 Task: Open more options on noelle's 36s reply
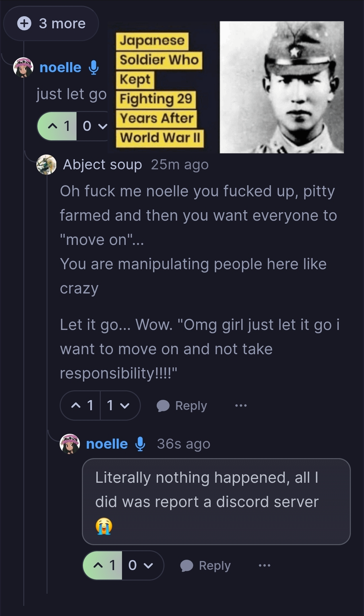click(x=264, y=565)
